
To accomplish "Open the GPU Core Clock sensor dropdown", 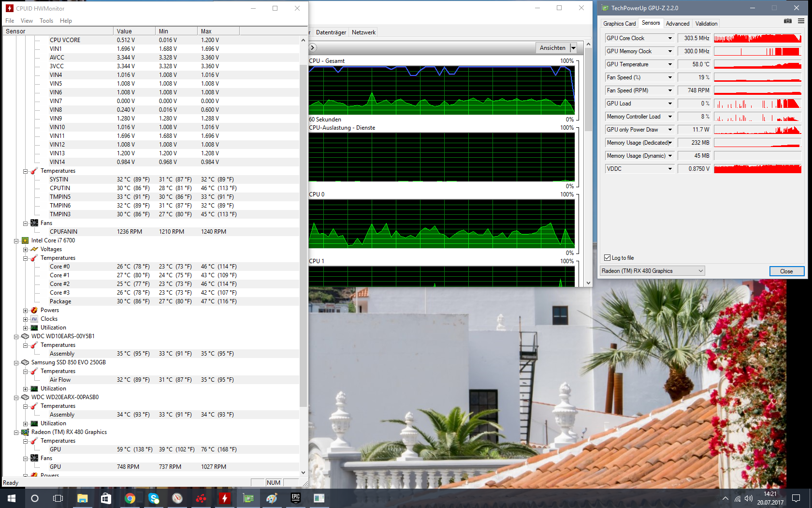I will (670, 38).
